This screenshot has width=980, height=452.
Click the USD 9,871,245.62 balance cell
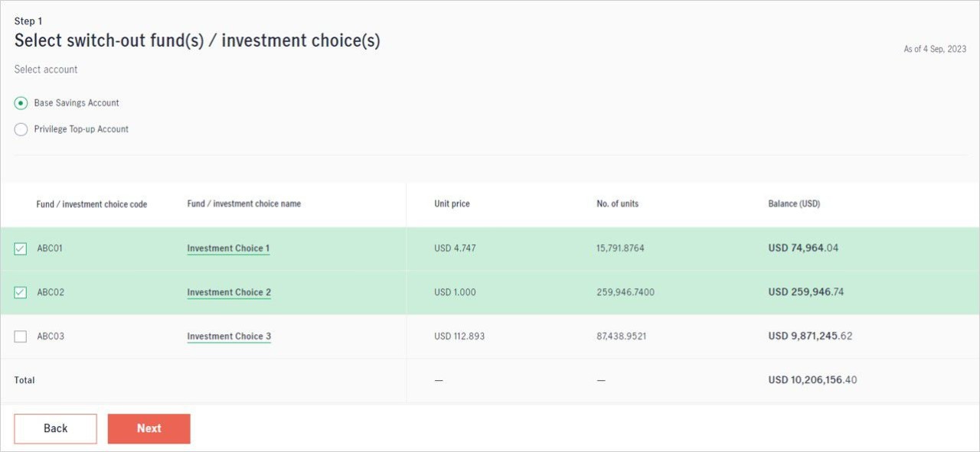(x=810, y=337)
